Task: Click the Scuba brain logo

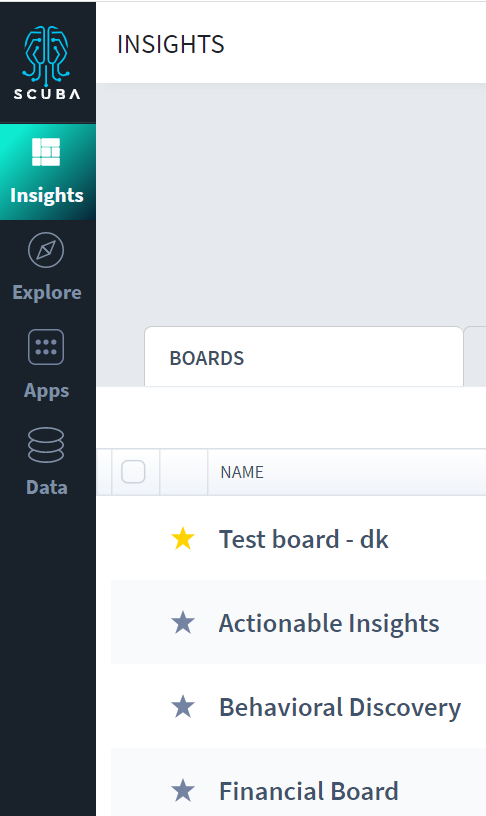Action: 47,62
